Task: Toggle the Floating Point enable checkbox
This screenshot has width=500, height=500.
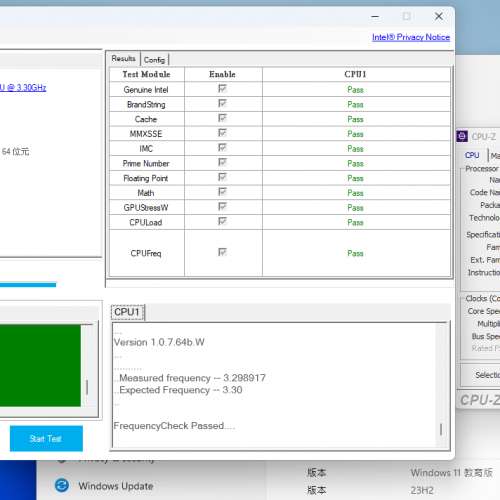Action: pyautogui.click(x=222, y=177)
